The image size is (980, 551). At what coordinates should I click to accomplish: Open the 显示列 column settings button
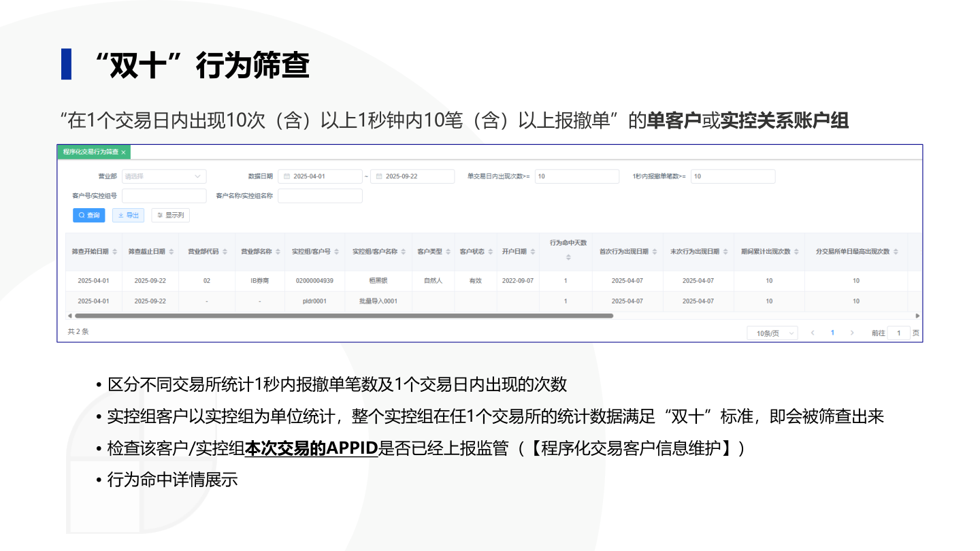[x=170, y=215]
